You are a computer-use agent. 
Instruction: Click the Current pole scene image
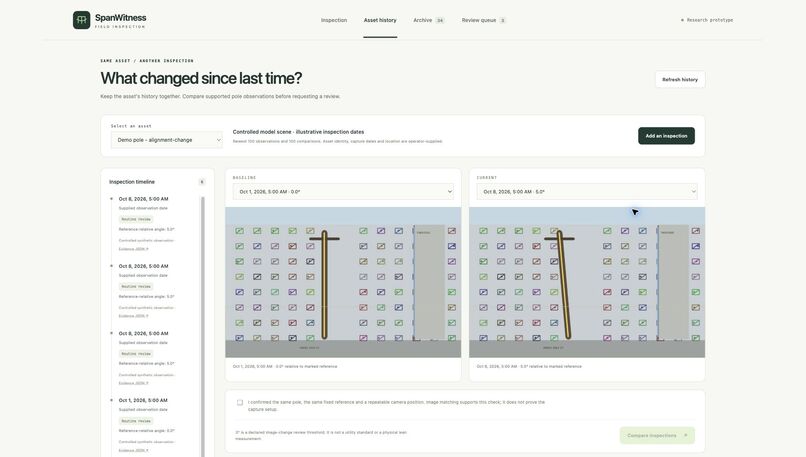point(587,282)
